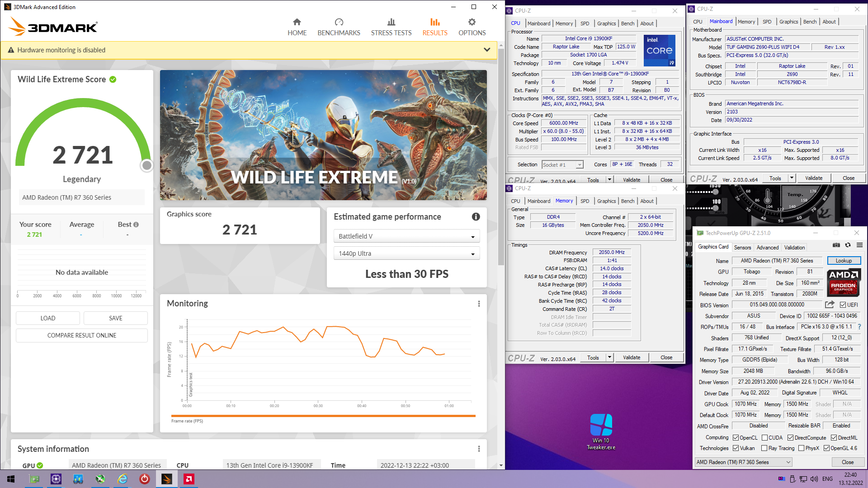Open the Socket #1 selection dropdown in CPU-Z
The height and width of the screenshot is (488, 868).
pyautogui.click(x=563, y=165)
